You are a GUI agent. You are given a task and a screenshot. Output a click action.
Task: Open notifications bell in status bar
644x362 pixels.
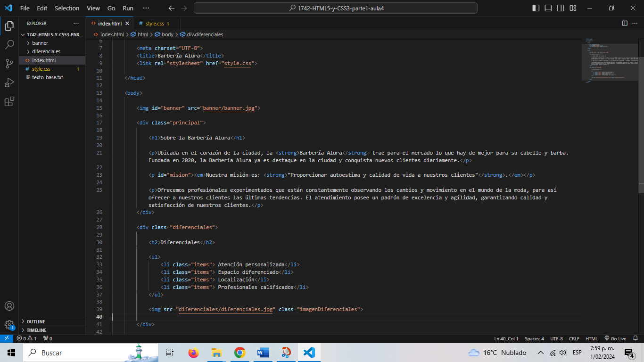[636, 338]
